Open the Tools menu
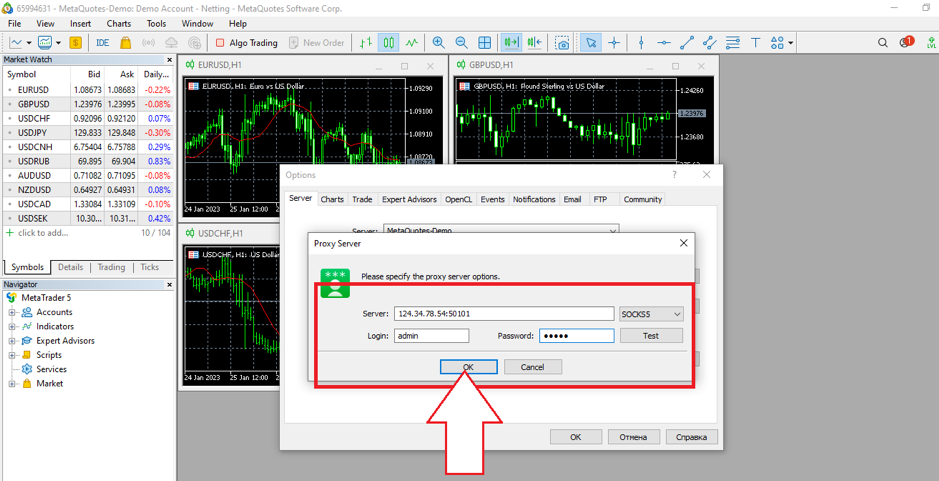This screenshot has height=481, width=939. 156,24
